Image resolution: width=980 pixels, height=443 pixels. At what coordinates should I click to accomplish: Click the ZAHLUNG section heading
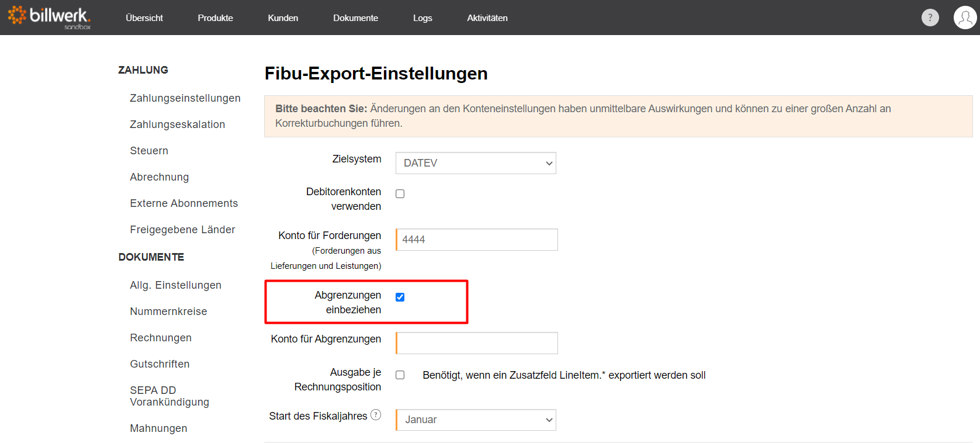143,70
